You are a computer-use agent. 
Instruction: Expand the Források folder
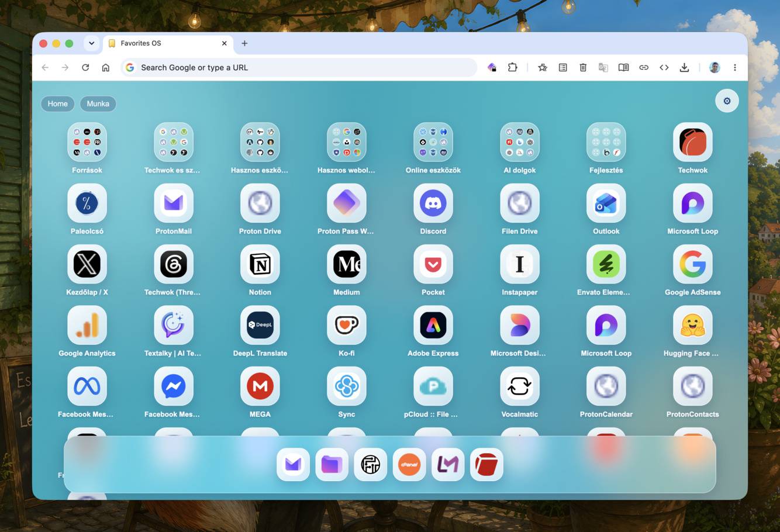pyautogui.click(x=87, y=142)
